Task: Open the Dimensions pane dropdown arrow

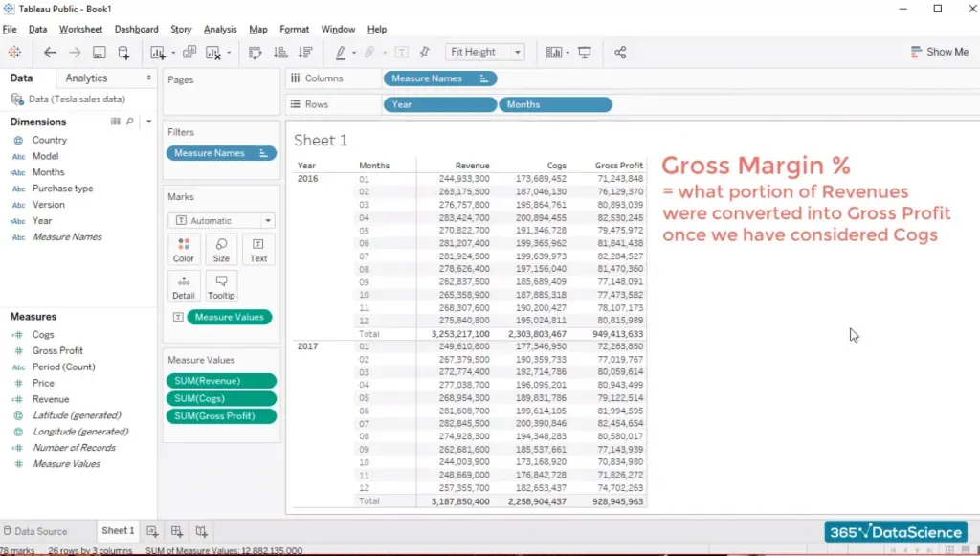Action: pyautogui.click(x=149, y=122)
